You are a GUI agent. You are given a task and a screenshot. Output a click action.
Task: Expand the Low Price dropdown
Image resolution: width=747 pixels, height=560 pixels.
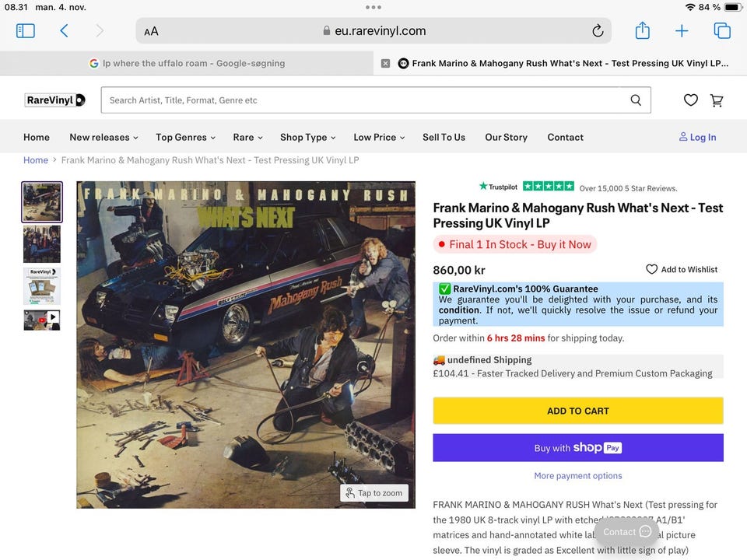point(379,137)
